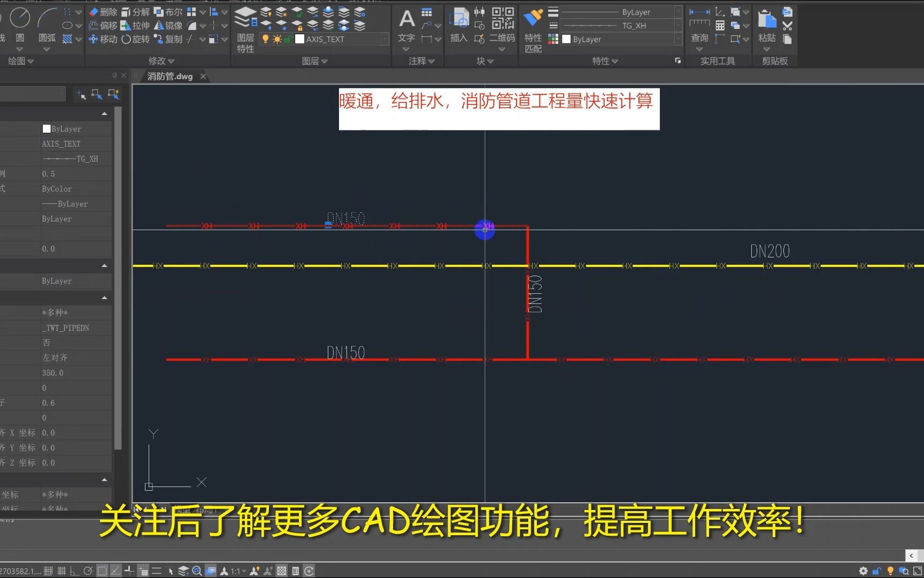Click the Rotate (旋转) tool
This screenshot has height=578, width=924.
(135, 39)
